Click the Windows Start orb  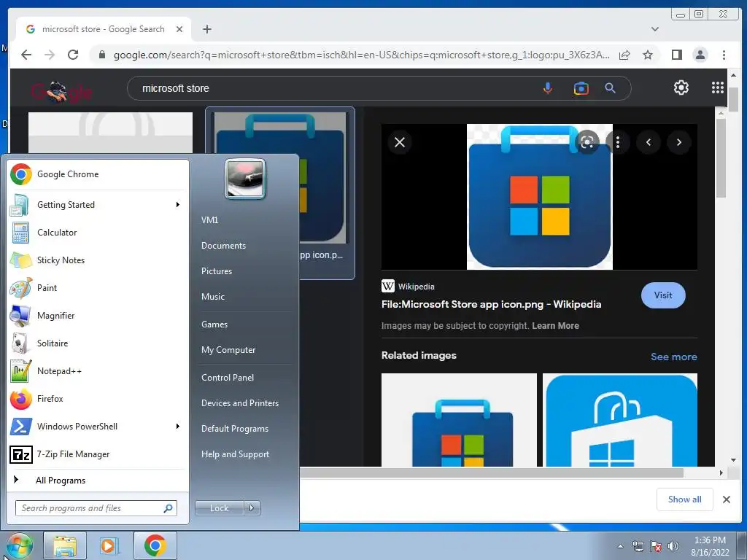19,545
